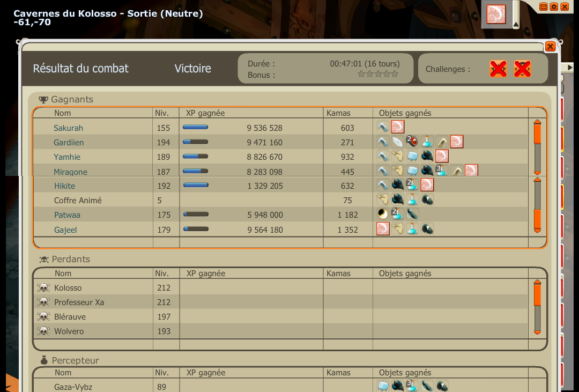Click the scrollbar down arrow beside Miragone's row
The image size is (579, 392).
(538, 173)
